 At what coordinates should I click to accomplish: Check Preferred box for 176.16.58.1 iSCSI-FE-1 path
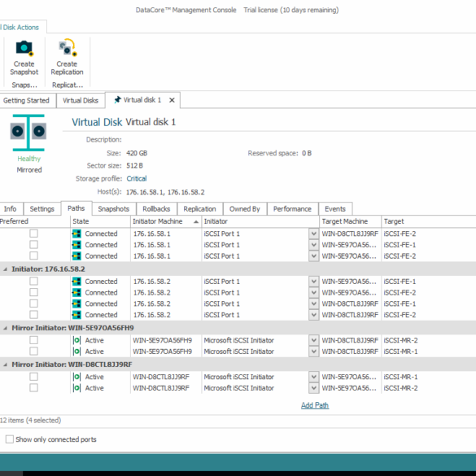click(33, 245)
